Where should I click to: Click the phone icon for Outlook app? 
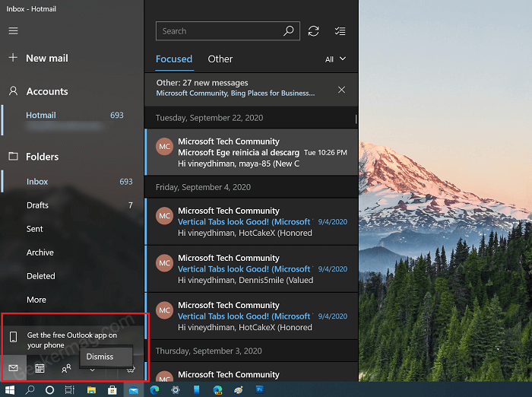click(x=13, y=337)
